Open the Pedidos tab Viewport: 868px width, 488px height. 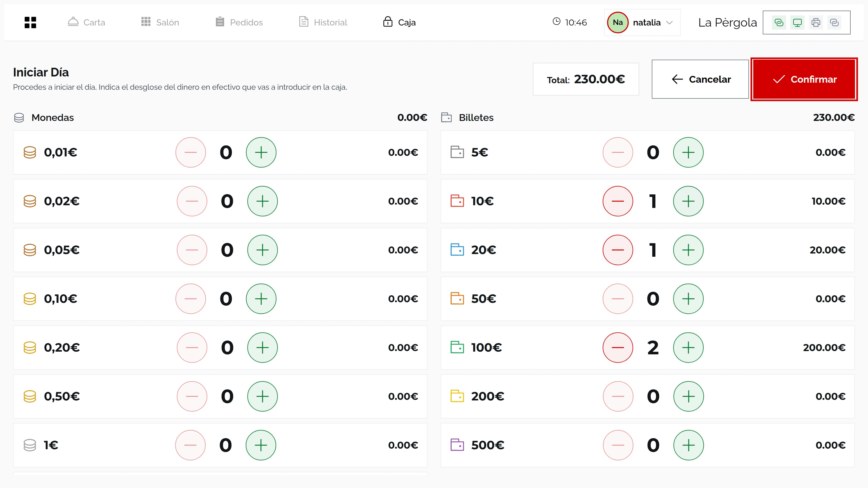[239, 22]
